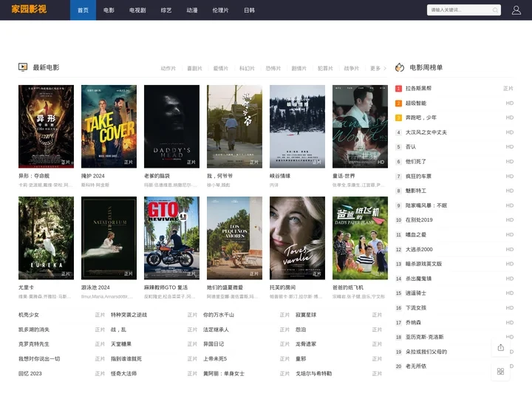This screenshot has width=532, height=399.
Task: Open 怪奇大法师 in the list
Action: [124, 374]
